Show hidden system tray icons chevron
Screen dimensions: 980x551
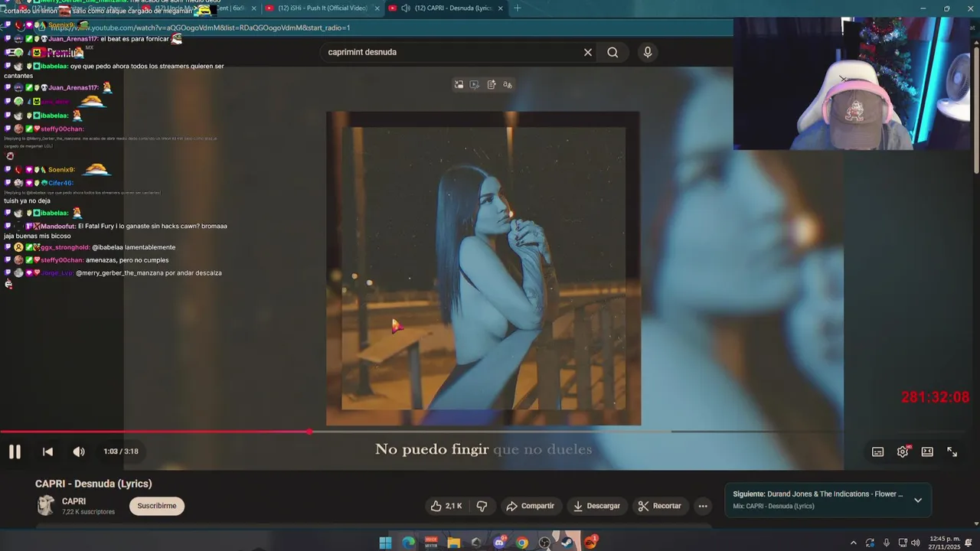pos(853,543)
